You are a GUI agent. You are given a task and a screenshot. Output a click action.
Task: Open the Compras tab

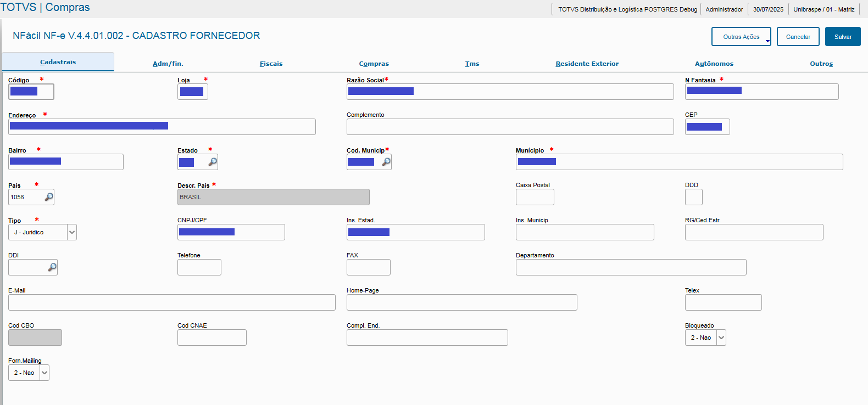374,64
